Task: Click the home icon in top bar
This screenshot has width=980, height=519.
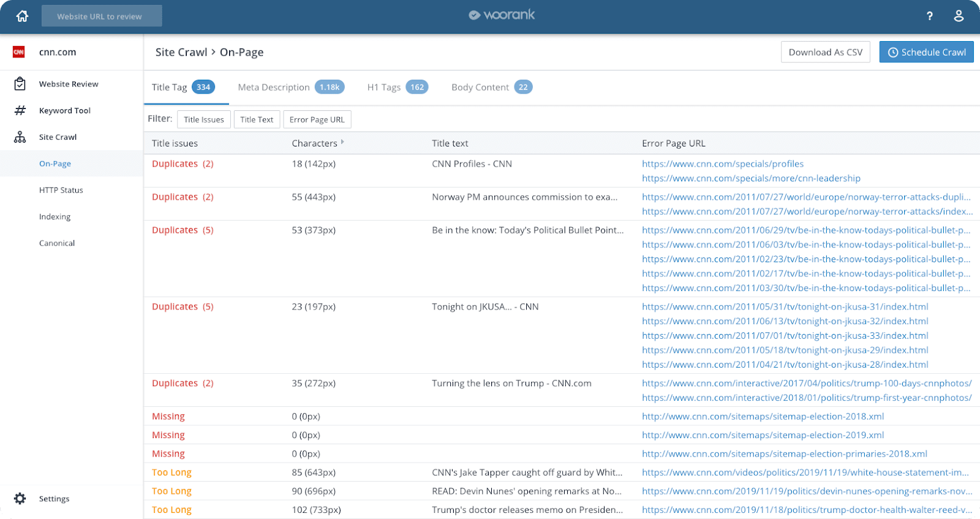Action: tap(22, 16)
